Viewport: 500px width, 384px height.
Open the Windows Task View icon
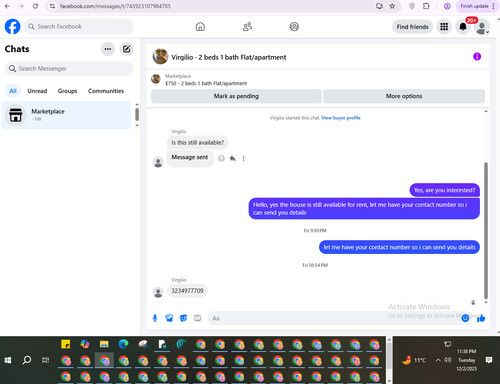point(45,360)
